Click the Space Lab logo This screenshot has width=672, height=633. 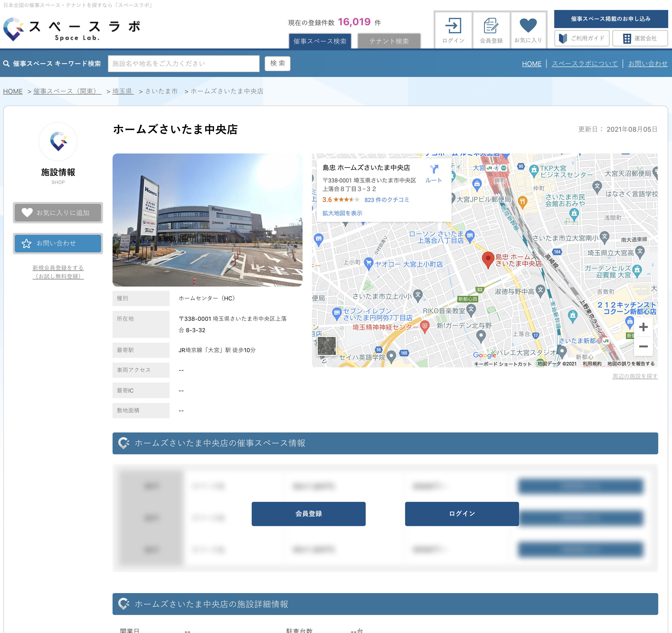pyautogui.click(x=72, y=29)
